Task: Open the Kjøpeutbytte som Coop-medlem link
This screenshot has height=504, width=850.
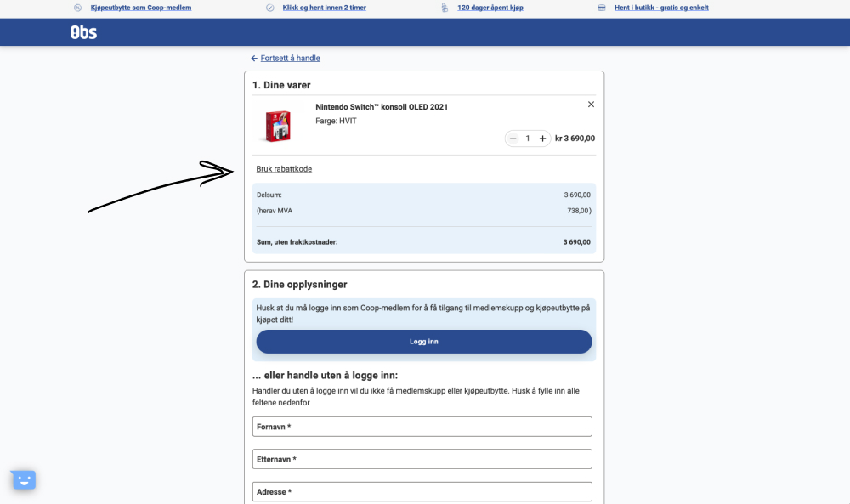Action: tap(141, 8)
